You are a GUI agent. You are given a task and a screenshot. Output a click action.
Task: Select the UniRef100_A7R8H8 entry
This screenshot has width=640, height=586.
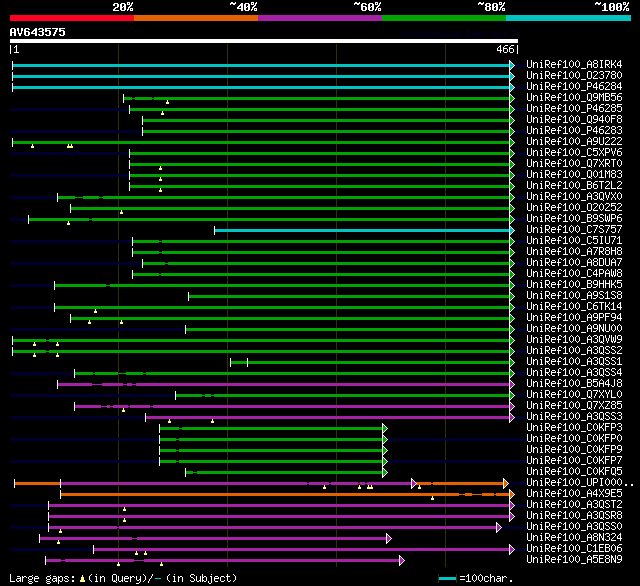click(574, 252)
